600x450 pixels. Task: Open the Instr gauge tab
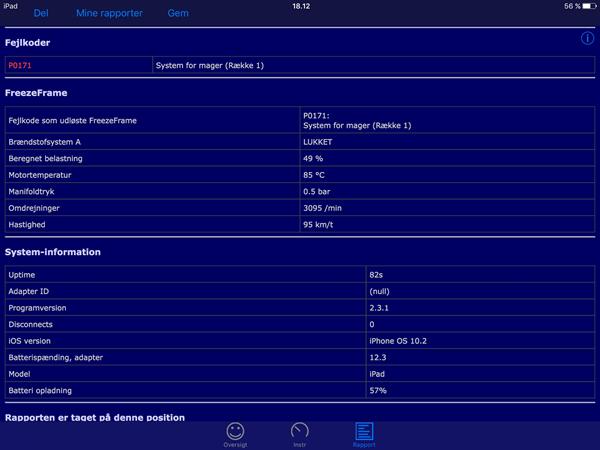300,435
